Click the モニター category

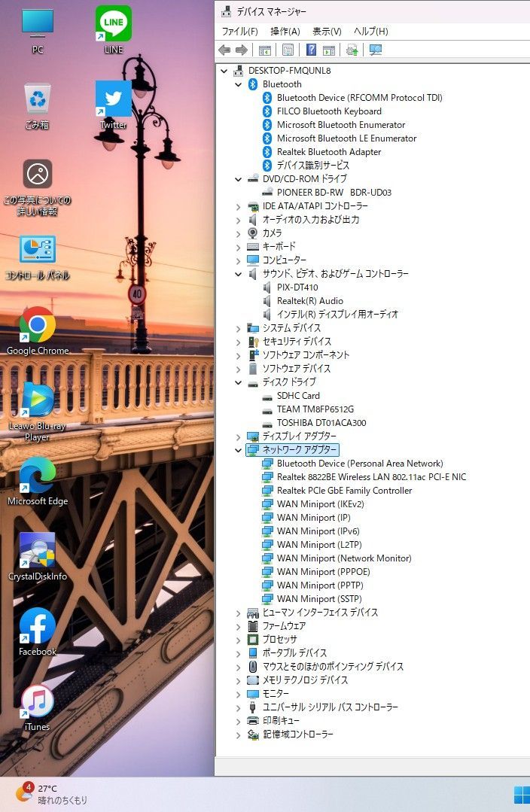(276, 694)
